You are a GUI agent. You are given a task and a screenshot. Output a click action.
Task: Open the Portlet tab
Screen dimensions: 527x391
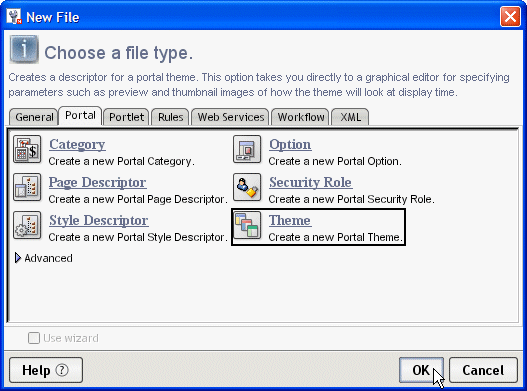126,117
